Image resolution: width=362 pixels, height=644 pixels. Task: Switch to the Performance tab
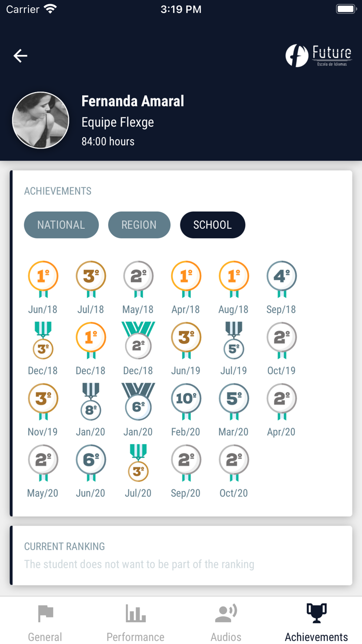click(135, 621)
